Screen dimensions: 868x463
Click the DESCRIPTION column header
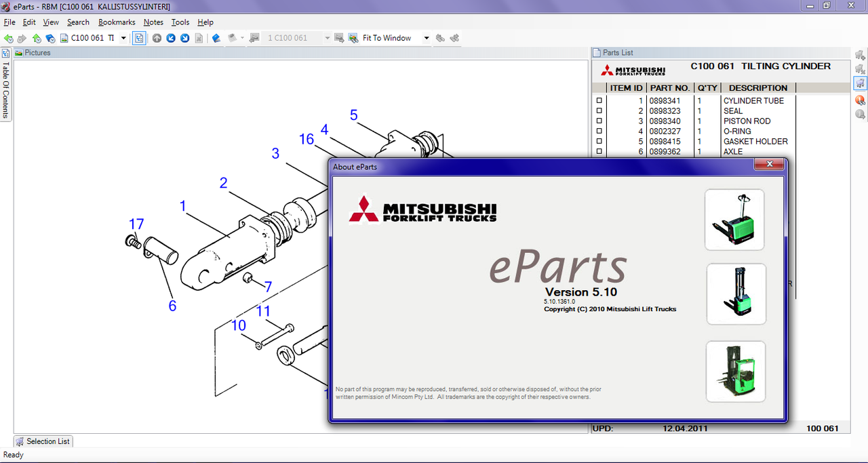[x=758, y=88]
